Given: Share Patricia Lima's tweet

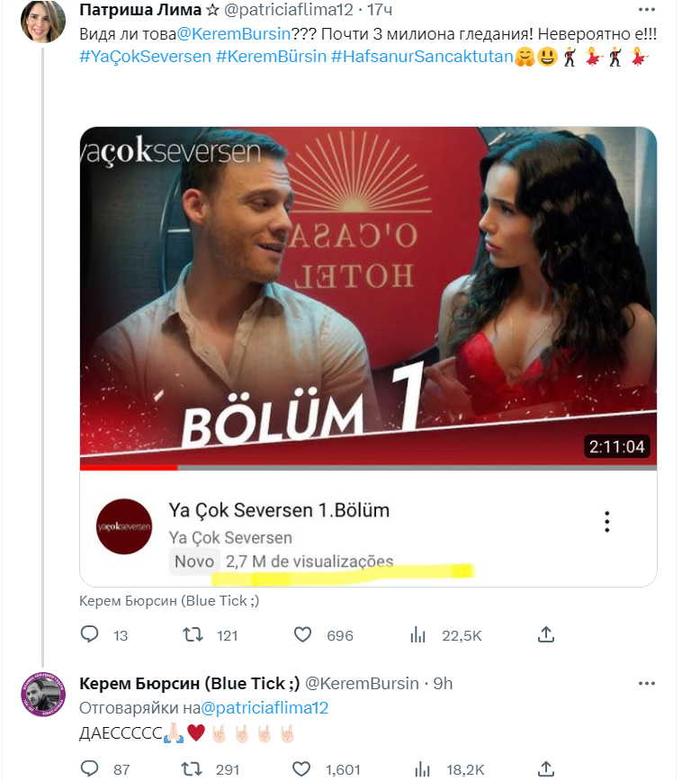Looking at the screenshot, I should pyautogui.click(x=545, y=635).
